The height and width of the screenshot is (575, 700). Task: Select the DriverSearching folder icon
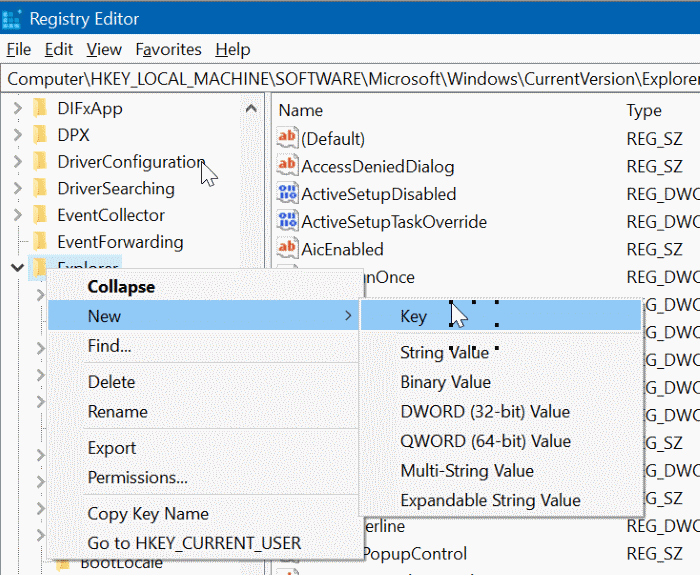click(40, 188)
